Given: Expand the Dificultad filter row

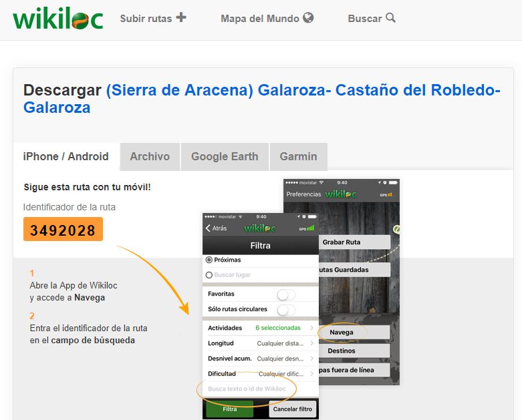Looking at the screenshot, I should [260, 374].
